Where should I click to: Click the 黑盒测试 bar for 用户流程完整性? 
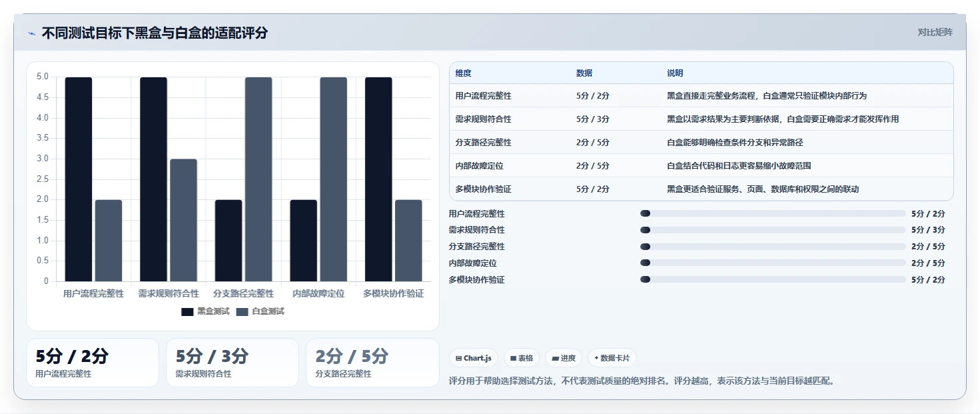79,179
